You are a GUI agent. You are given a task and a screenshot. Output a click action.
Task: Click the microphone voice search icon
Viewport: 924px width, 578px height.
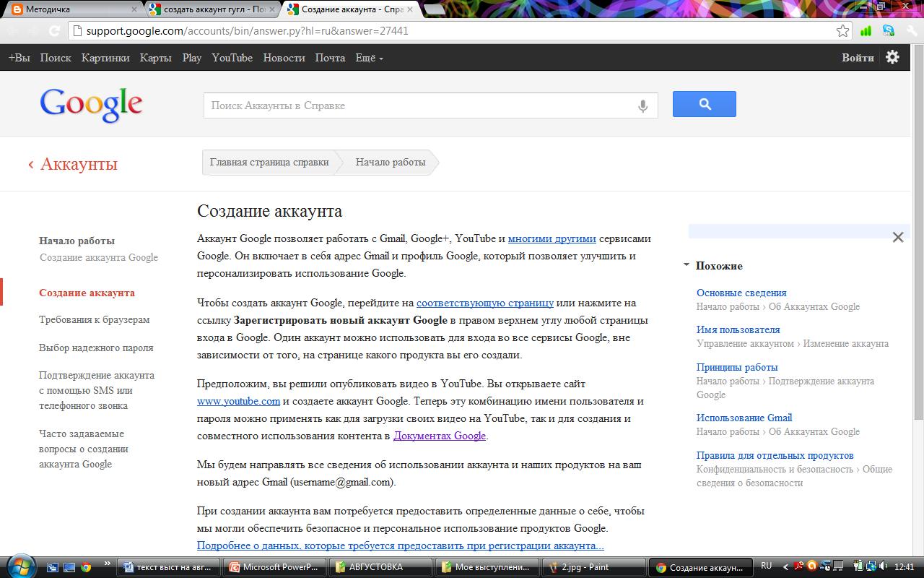[642, 106]
